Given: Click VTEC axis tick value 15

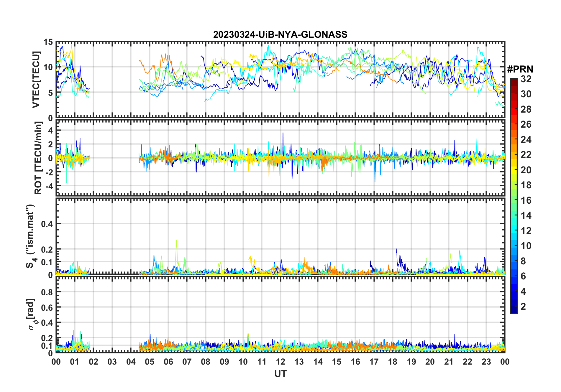Looking at the screenshot, I should pyautogui.click(x=48, y=42).
